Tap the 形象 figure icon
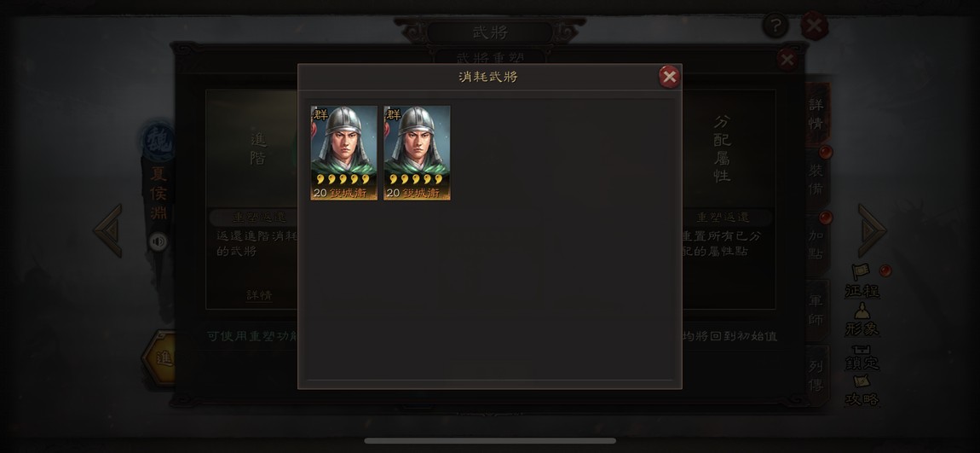980x453 pixels. (x=862, y=319)
